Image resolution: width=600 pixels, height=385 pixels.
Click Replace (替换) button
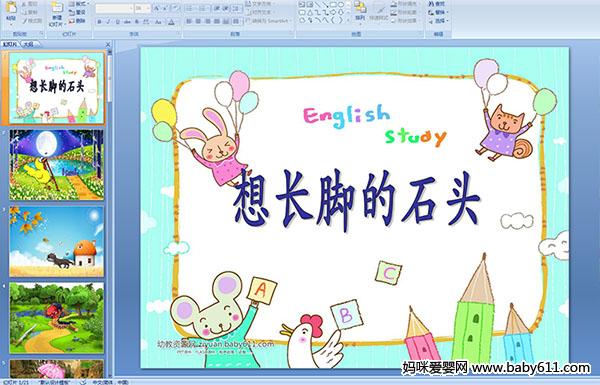(437, 12)
